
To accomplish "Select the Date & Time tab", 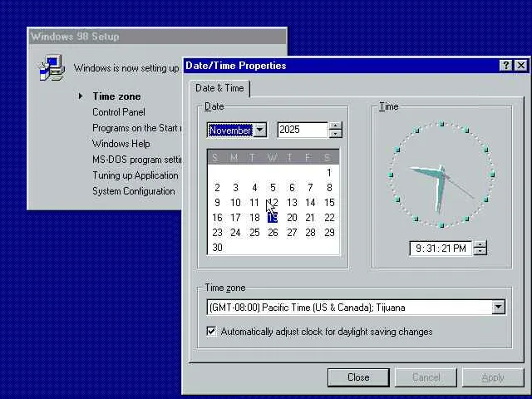I will [219, 88].
